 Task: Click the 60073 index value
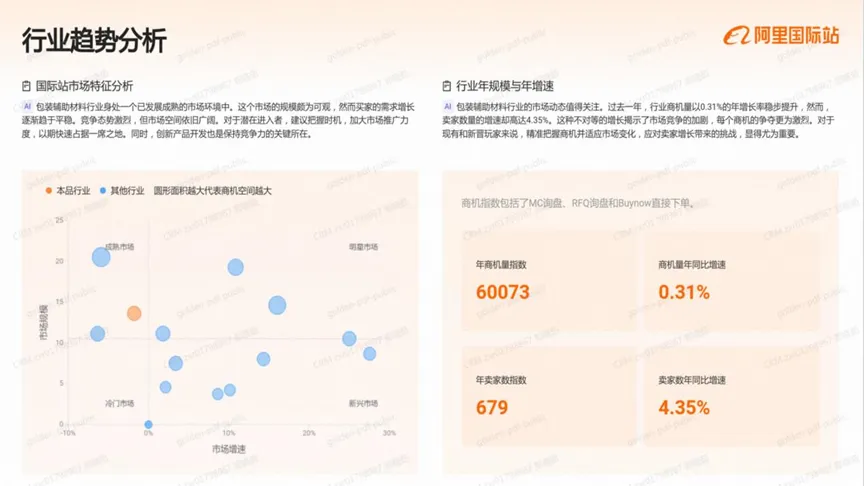click(503, 292)
